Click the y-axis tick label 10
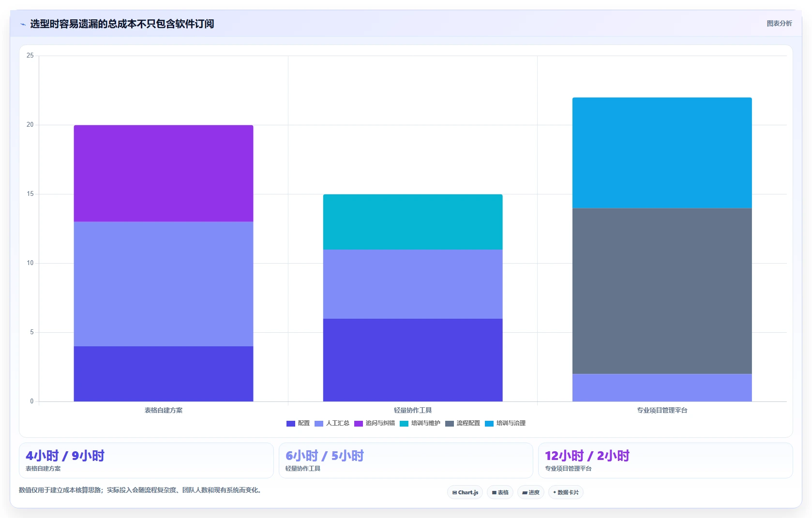This screenshot has width=812, height=518. click(30, 263)
